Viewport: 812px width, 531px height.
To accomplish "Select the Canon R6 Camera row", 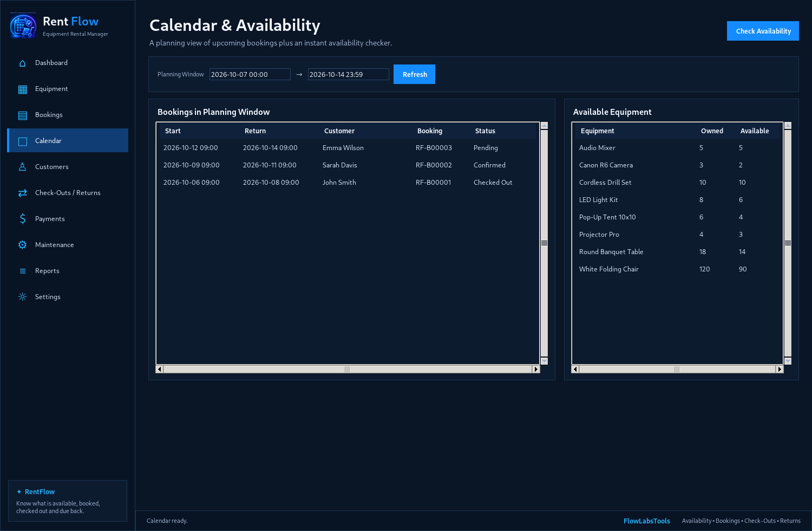I will [x=677, y=165].
